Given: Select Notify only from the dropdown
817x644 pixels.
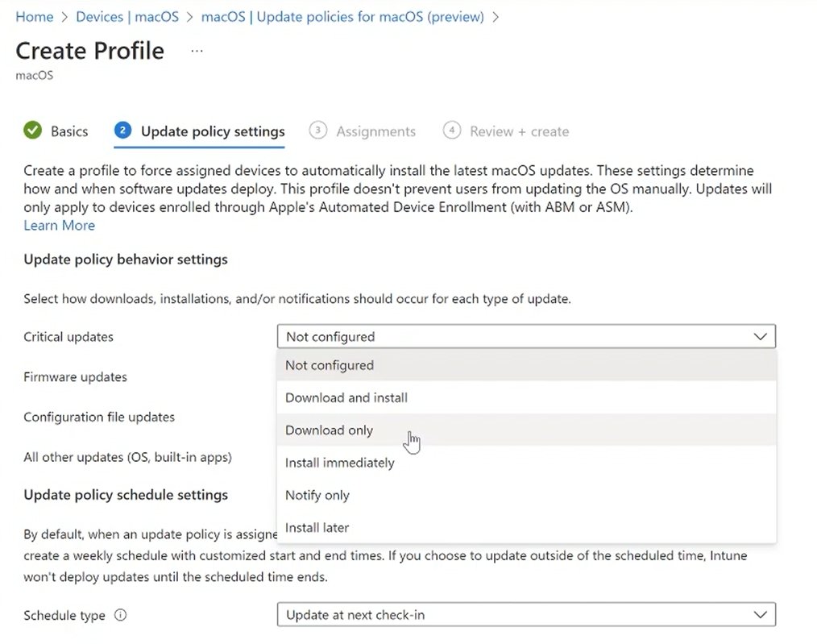Looking at the screenshot, I should pyautogui.click(x=317, y=495).
